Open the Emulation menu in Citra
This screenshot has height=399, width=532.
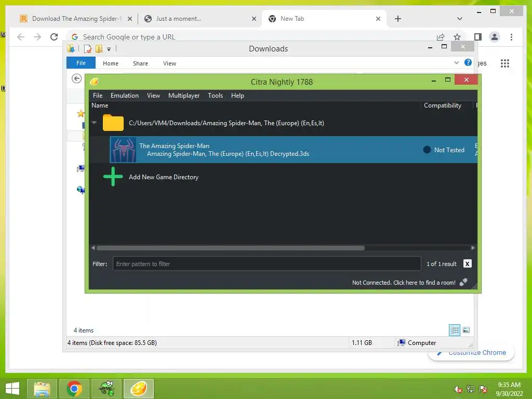click(x=125, y=96)
